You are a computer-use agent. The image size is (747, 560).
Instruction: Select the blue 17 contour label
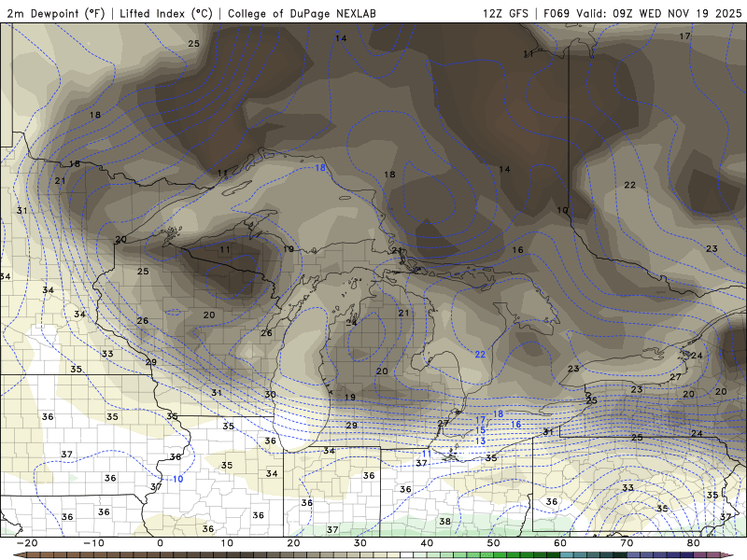click(x=480, y=420)
